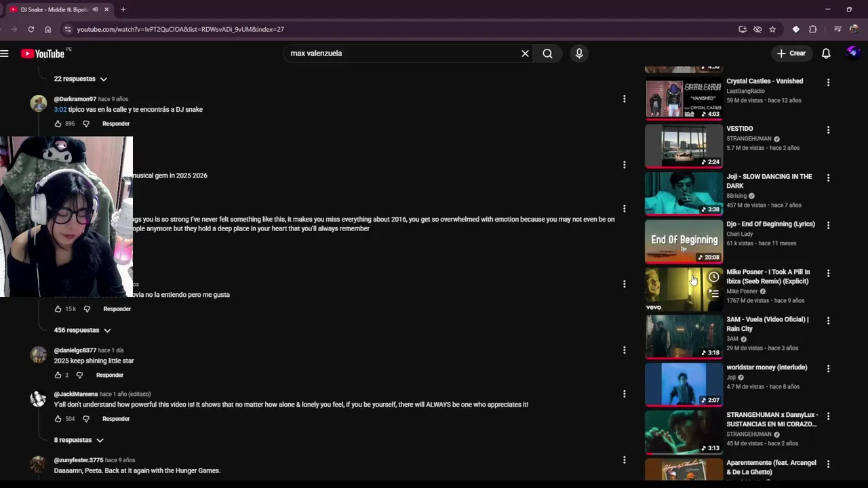Play End Of Beginning lyrics thumbnail
Screen dimensions: 868x488
[684, 241]
